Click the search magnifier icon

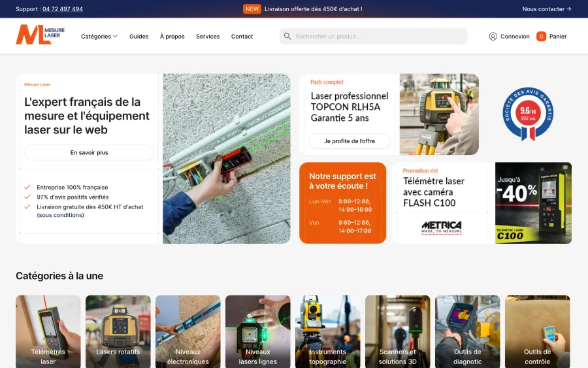click(287, 37)
